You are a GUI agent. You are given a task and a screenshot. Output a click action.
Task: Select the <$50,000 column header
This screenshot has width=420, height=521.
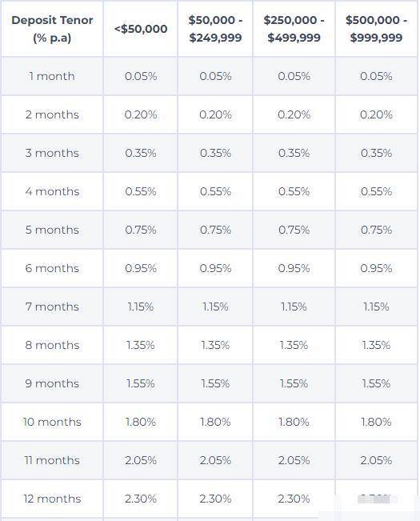pos(141,29)
